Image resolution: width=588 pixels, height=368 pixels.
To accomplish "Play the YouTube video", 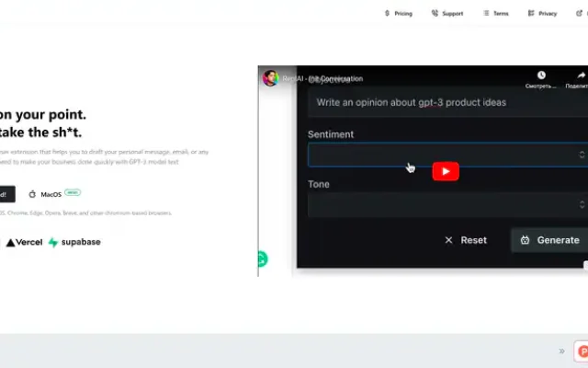I will (446, 171).
